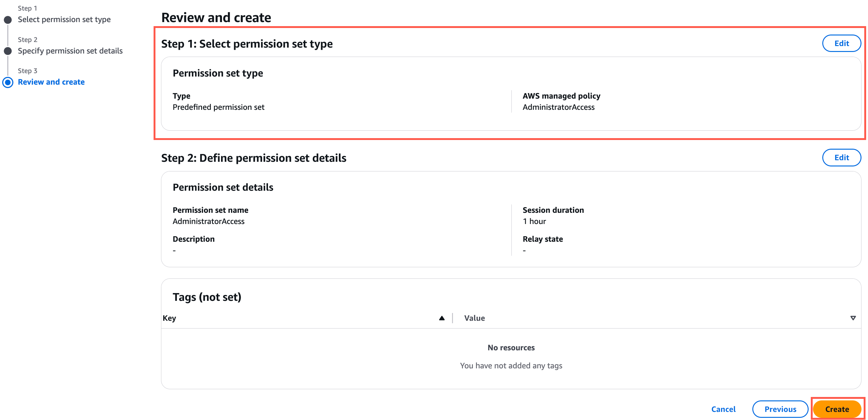Open Step 1 Select permission set type
Image resolution: width=868 pixels, height=420 pixels.
coord(64,19)
